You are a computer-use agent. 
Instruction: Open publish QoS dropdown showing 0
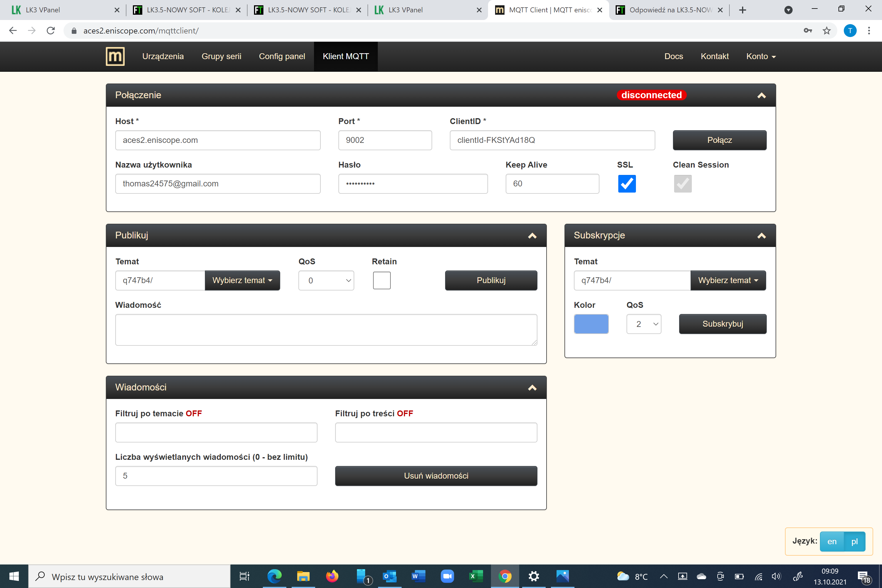pyautogui.click(x=326, y=280)
